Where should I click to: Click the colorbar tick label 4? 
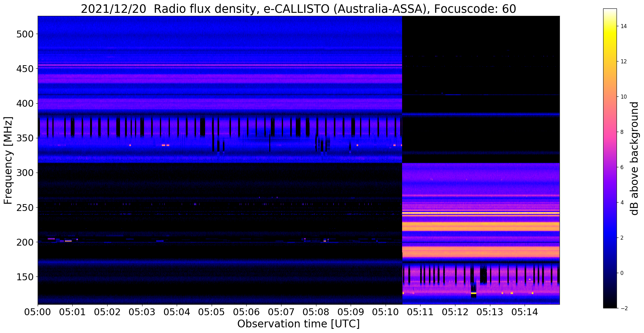622,203
